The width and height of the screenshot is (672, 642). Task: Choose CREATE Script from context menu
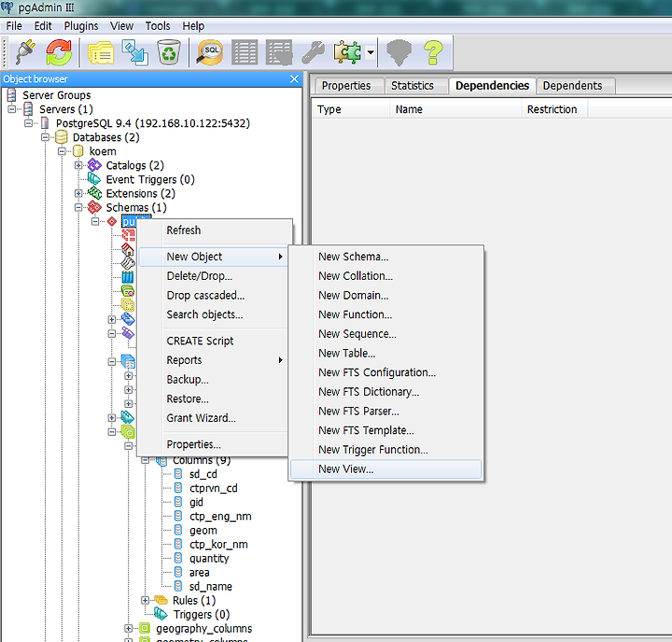coord(213,342)
